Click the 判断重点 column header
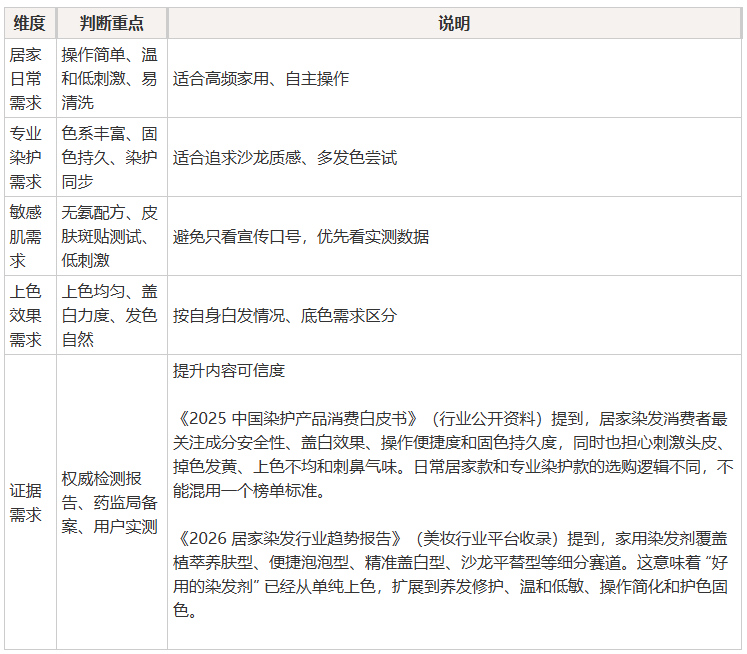The width and height of the screenshot is (747, 654). pyautogui.click(x=111, y=23)
